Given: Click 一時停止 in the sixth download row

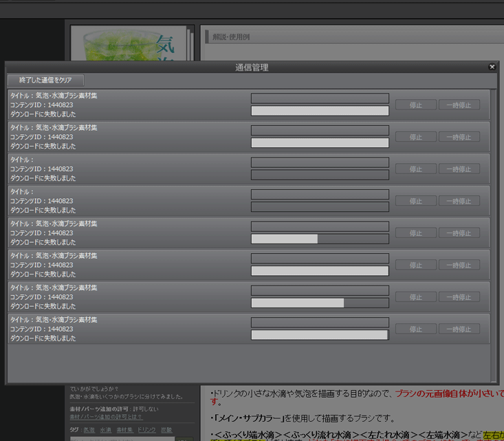Looking at the screenshot, I should 459,265.
